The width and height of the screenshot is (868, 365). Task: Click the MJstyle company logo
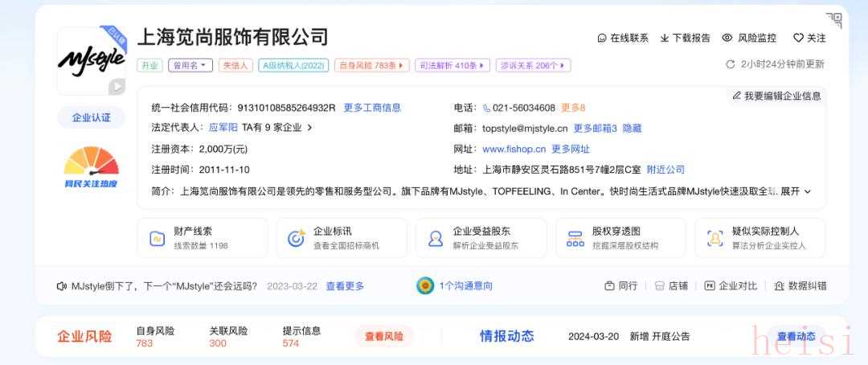coord(92,59)
